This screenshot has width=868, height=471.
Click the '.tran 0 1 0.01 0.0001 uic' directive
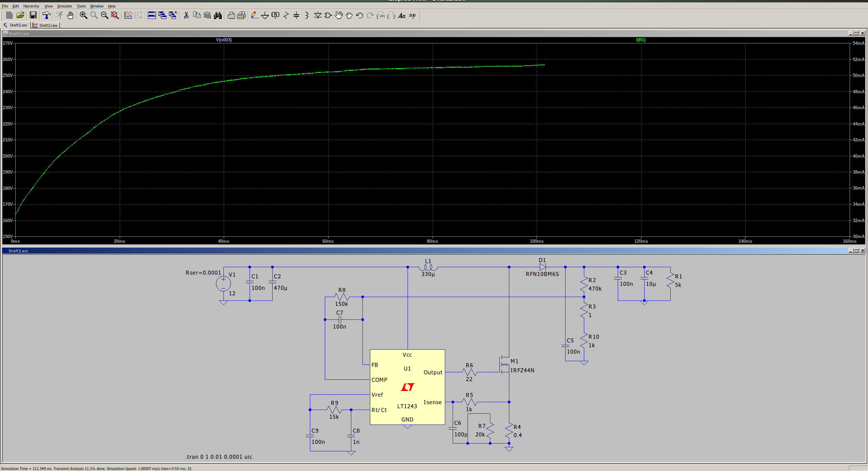219,457
